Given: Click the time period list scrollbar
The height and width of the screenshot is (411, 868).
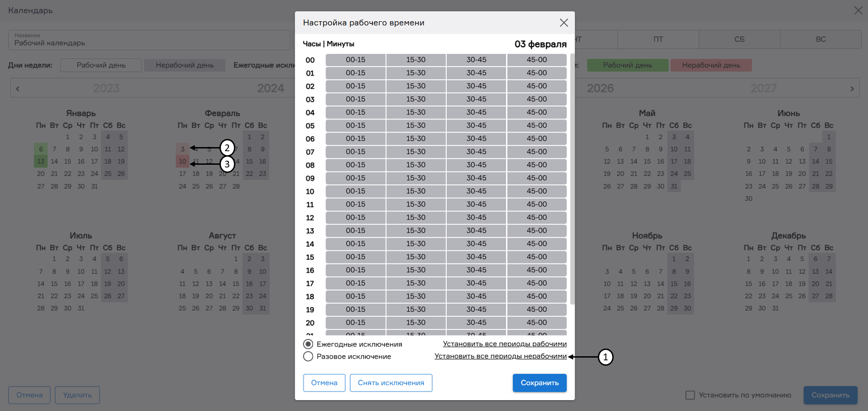Looking at the screenshot, I should (x=572, y=181).
